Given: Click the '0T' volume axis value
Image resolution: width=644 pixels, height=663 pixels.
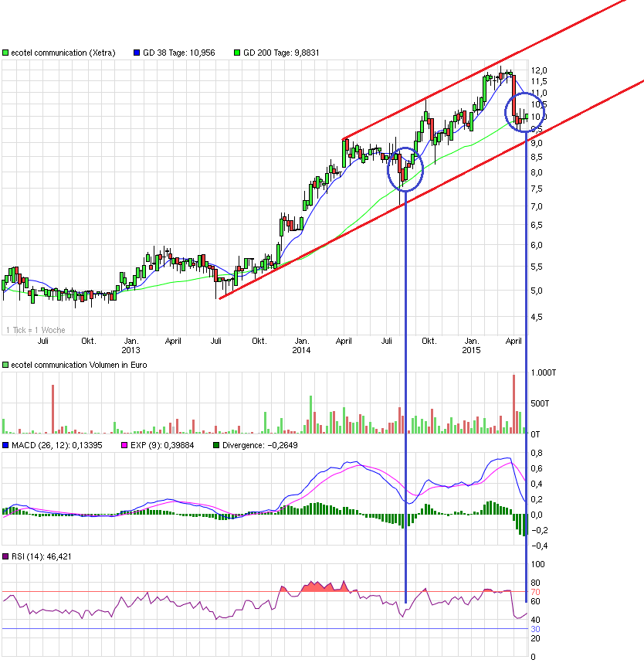Looking at the screenshot, I should point(535,434).
